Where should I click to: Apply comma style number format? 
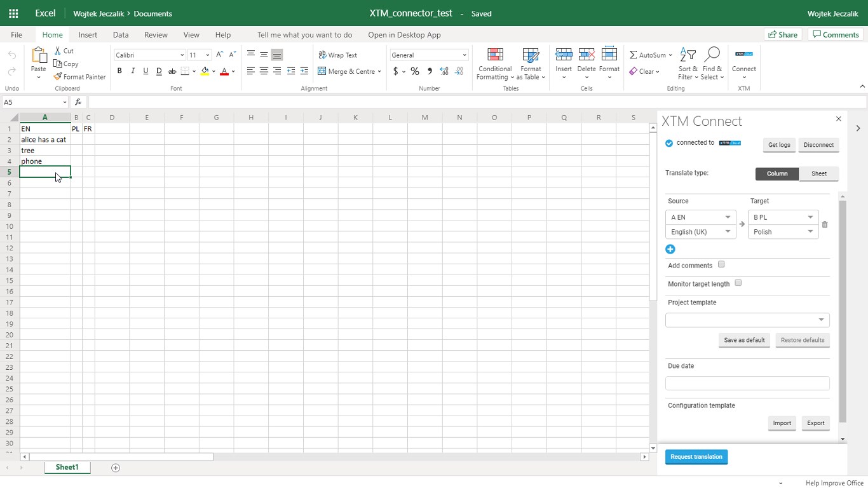click(430, 71)
